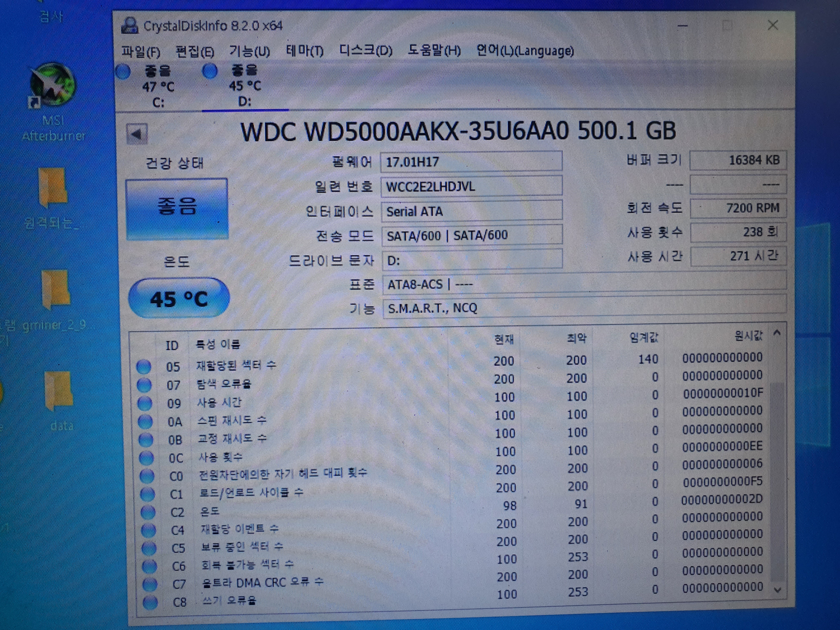Viewport: 840px width, 630px height.
Task: Open the 디스크(D) menu
Action: coord(366,50)
